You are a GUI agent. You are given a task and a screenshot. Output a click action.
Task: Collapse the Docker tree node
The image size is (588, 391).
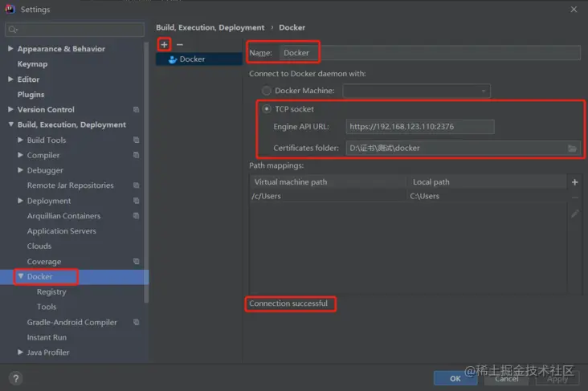21,277
